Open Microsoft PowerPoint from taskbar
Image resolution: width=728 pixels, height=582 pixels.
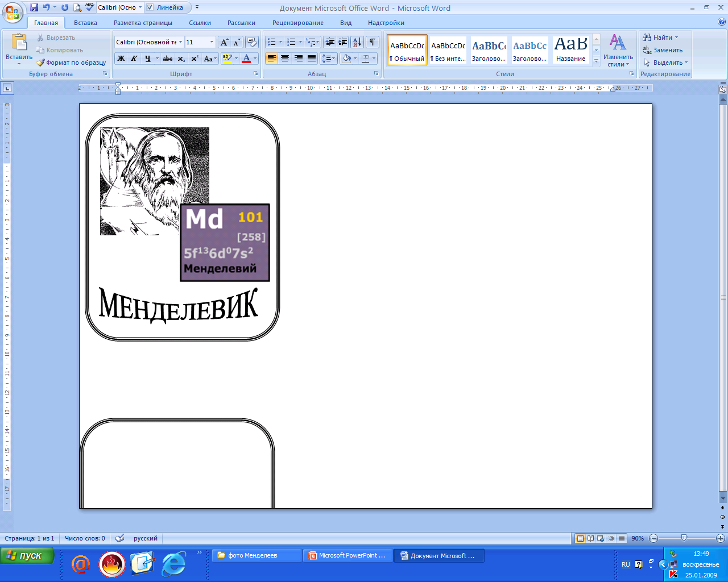pyautogui.click(x=348, y=556)
